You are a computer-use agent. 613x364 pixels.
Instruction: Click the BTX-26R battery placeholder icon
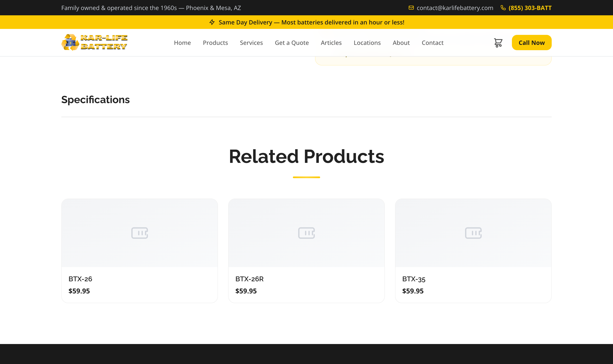[306, 233]
